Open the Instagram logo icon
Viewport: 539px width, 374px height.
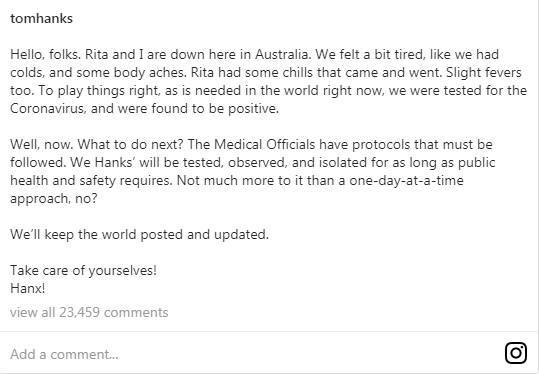pos(516,353)
